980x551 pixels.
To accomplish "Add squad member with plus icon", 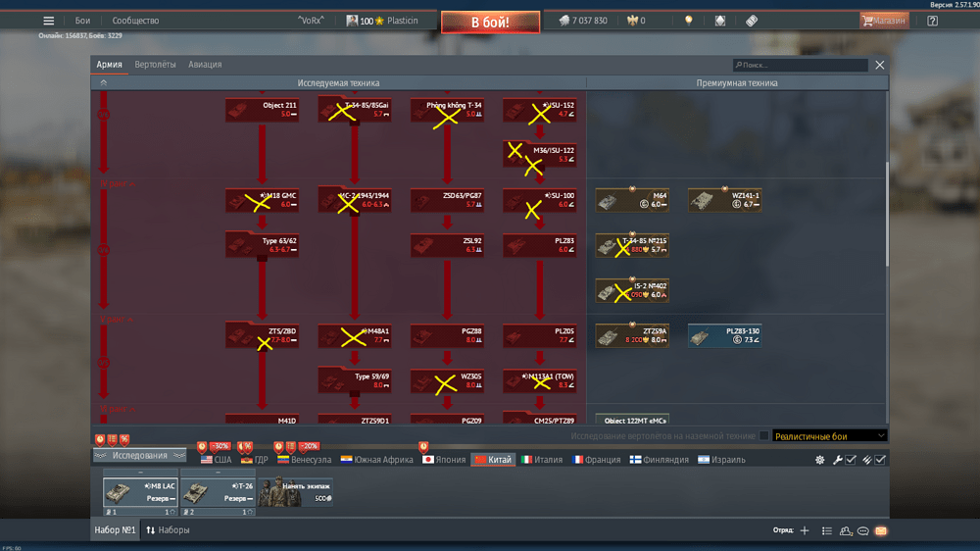I will click(x=805, y=530).
